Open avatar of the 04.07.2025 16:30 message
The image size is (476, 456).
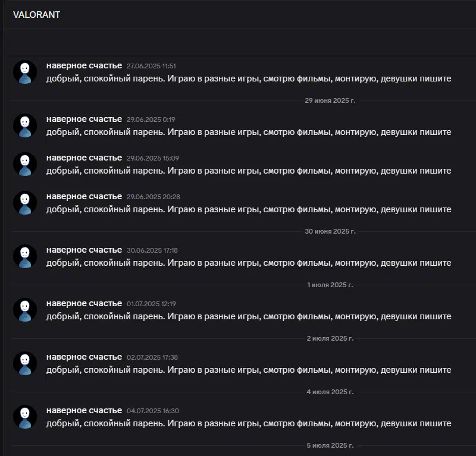[x=25, y=417]
